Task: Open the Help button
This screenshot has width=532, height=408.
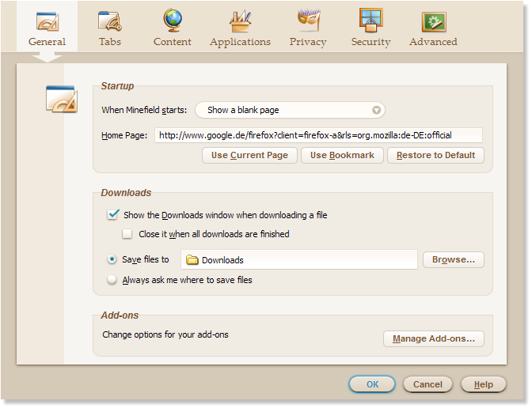Action: click(x=484, y=384)
